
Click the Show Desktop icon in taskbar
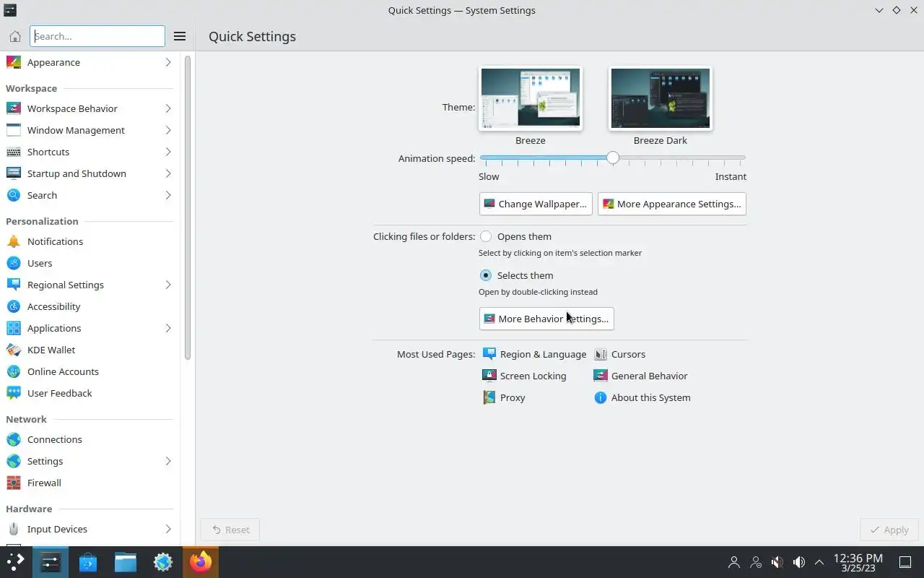[905, 562]
